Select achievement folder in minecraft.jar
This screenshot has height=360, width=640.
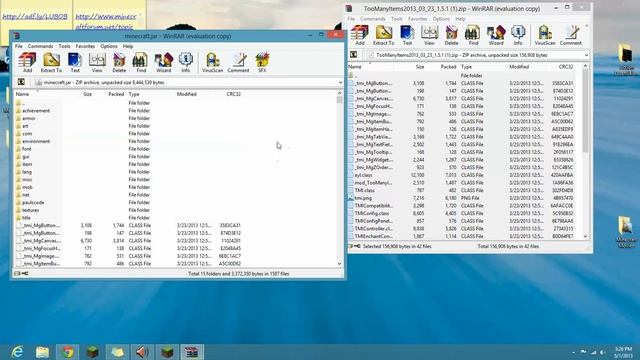click(36, 111)
